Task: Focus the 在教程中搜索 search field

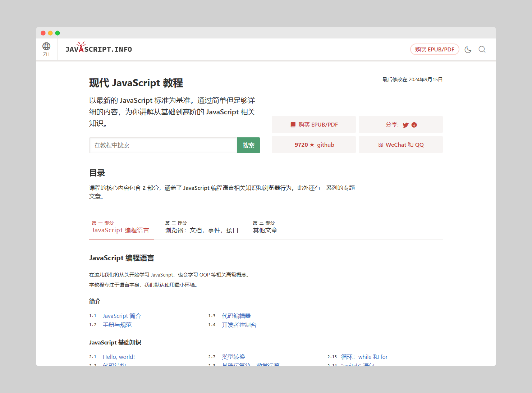Action: pyautogui.click(x=163, y=145)
